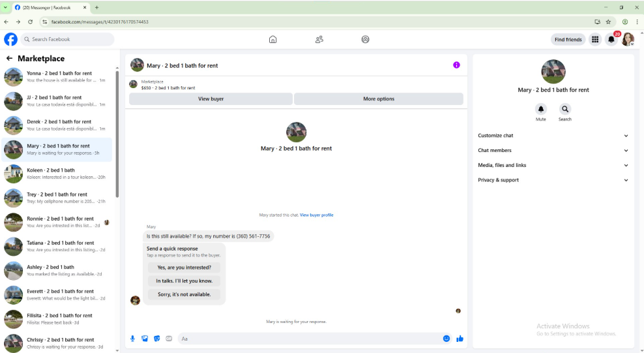Open the notifications bell with badge
This screenshot has height=353, width=644.
pos(611,39)
